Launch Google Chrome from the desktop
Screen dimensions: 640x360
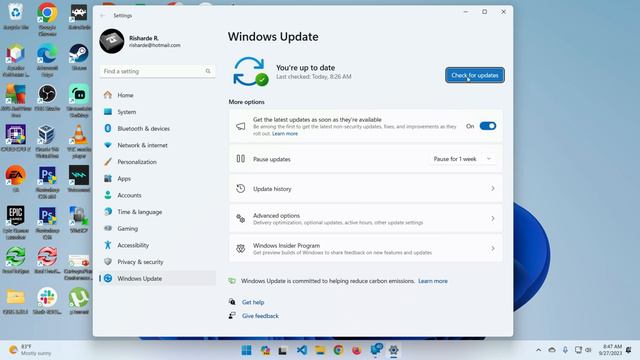[47, 19]
